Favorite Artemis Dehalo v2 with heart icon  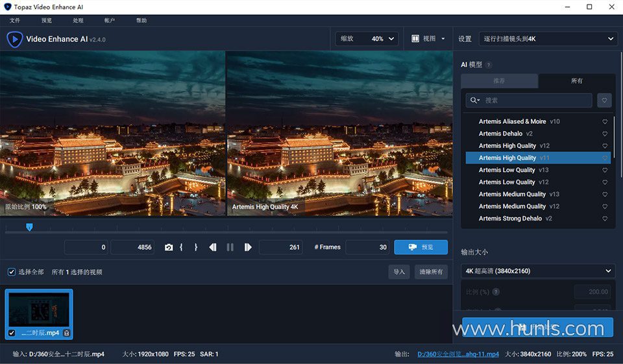click(605, 134)
